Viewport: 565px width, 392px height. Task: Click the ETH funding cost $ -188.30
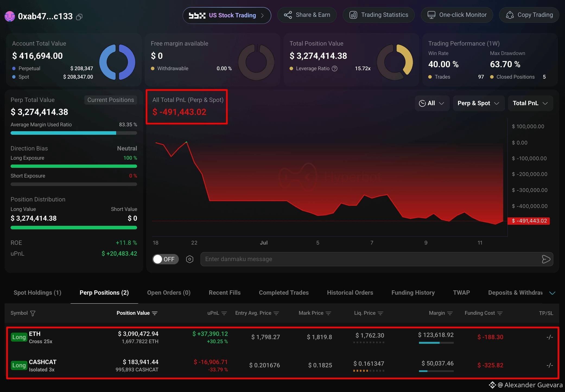coord(490,337)
